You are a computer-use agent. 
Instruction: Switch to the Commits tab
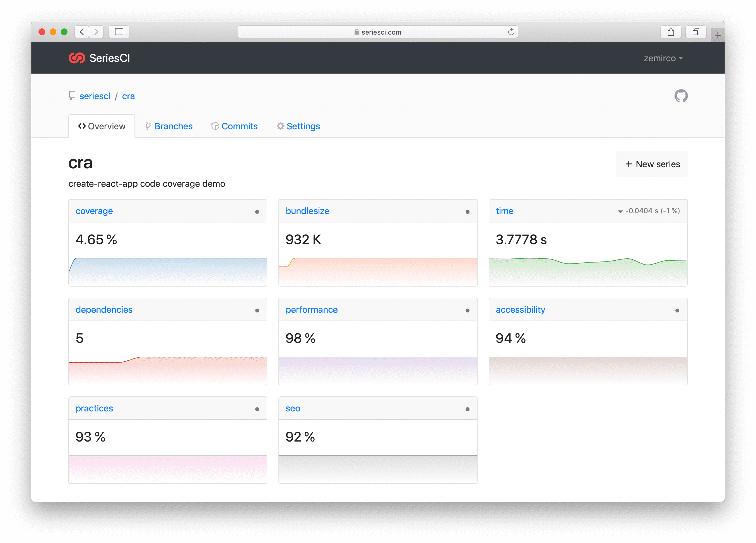[234, 126]
